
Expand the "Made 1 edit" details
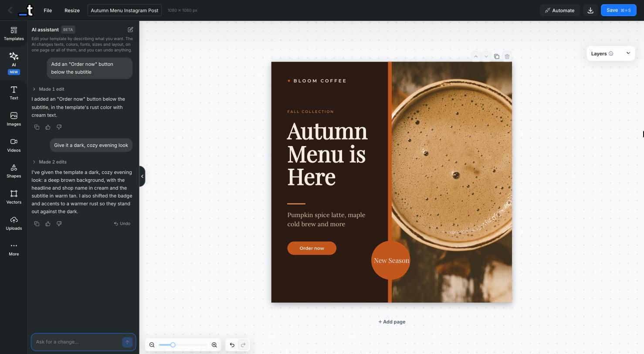click(48, 89)
